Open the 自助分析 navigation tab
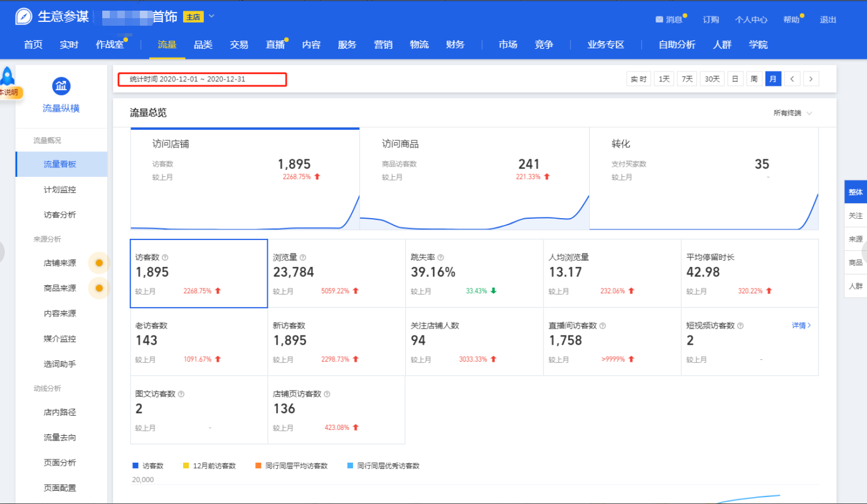This screenshot has height=504, width=867. click(677, 45)
